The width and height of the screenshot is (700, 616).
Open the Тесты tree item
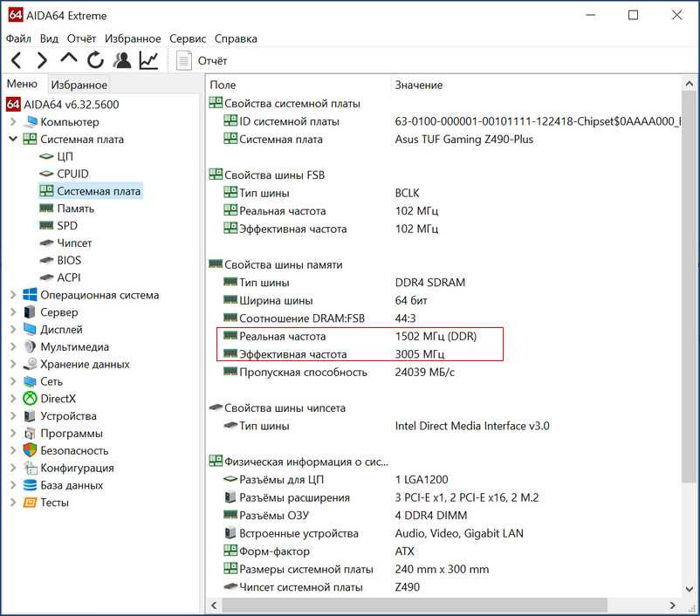(54, 503)
